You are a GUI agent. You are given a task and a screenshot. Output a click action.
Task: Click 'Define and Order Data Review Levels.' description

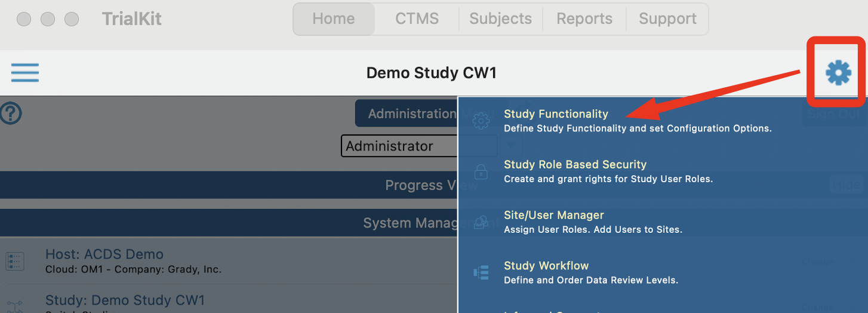pyautogui.click(x=591, y=280)
